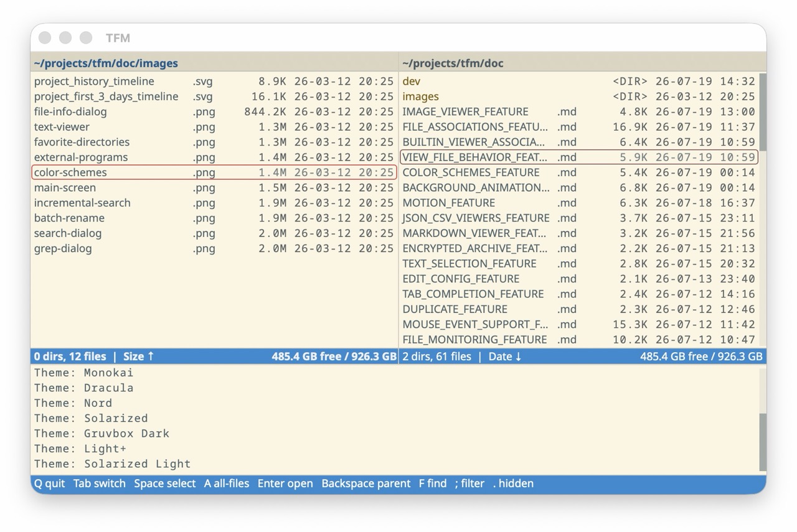This screenshot has width=797, height=532.
Task: Click the color-schemes .png file
Action: pos(214,172)
